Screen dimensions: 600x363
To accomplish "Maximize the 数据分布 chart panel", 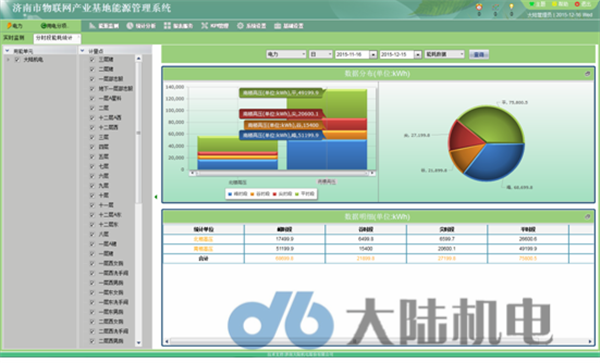I will click(x=587, y=74).
